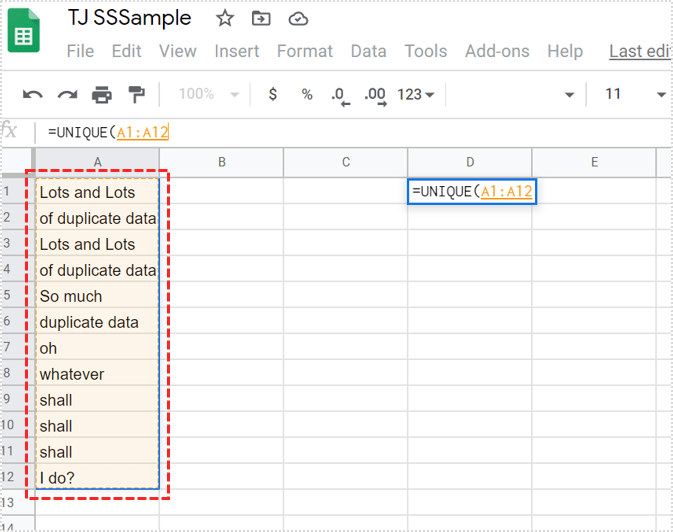Click the Print icon

pyautogui.click(x=102, y=95)
